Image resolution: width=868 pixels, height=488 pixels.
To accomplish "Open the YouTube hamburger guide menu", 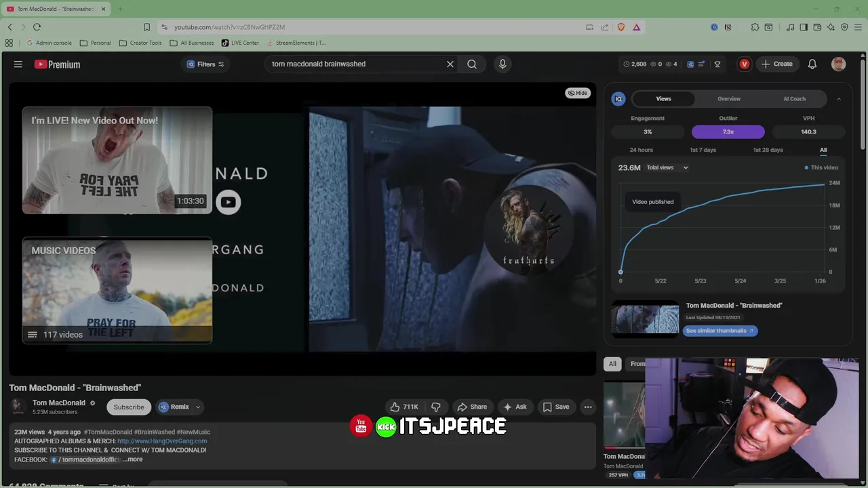I will click(x=18, y=64).
